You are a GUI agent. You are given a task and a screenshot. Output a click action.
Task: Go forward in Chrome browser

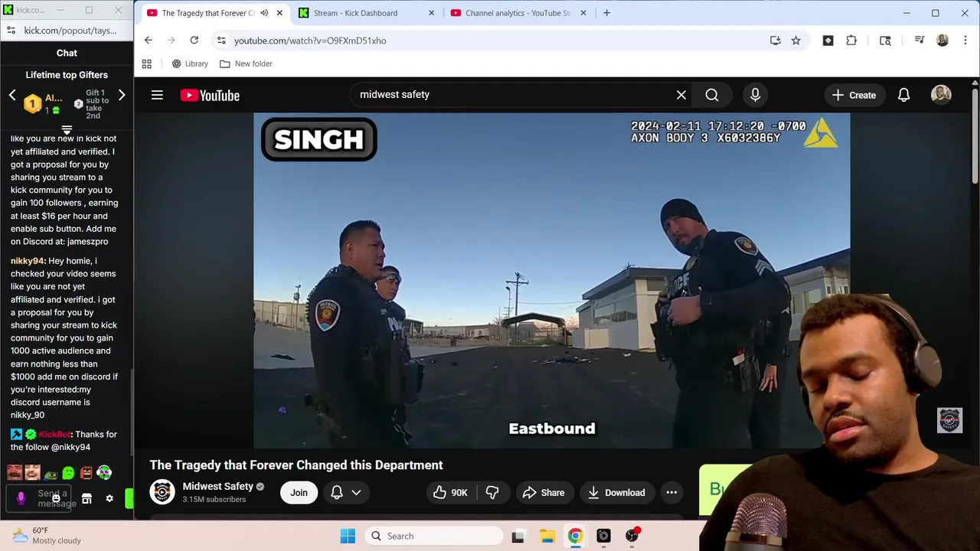pyautogui.click(x=171, y=41)
